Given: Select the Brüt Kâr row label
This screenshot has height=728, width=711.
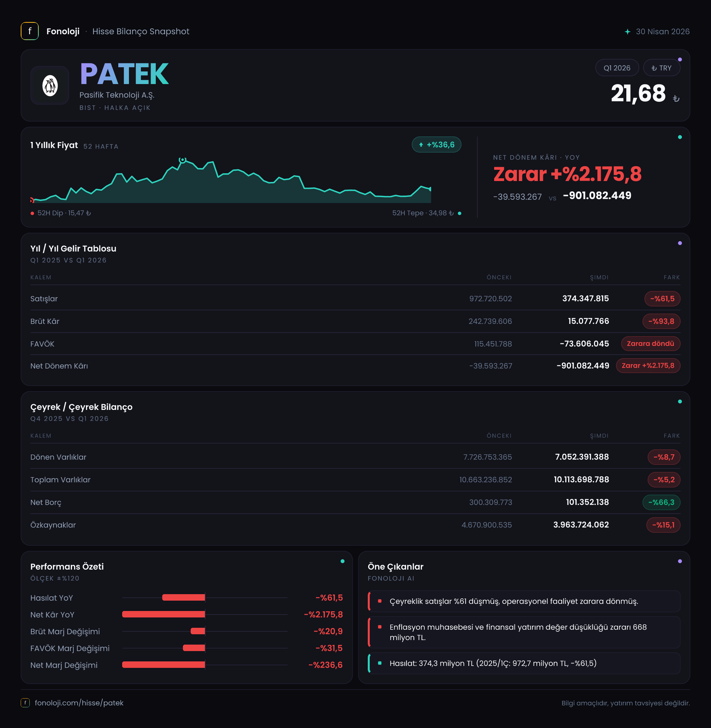Looking at the screenshot, I should coord(45,321).
